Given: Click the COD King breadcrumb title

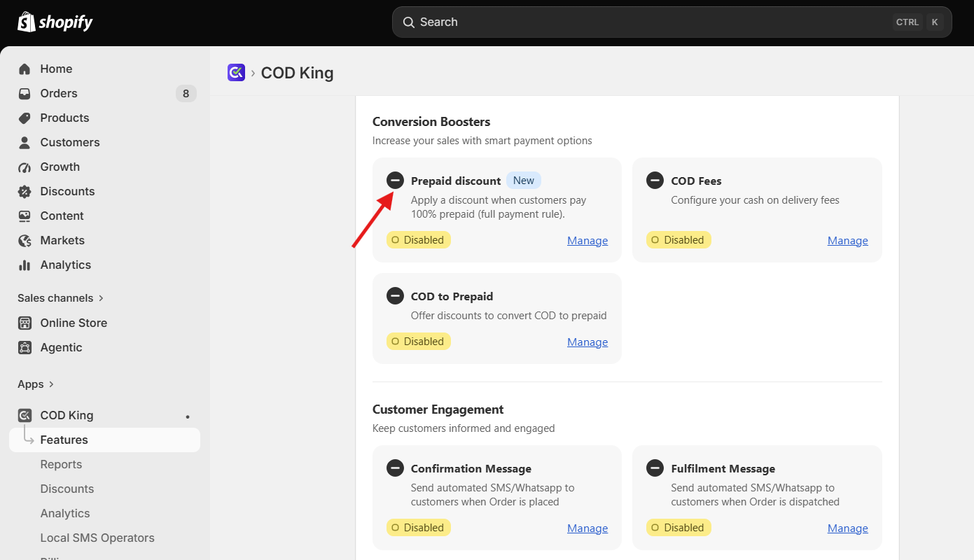Looking at the screenshot, I should 297,73.
